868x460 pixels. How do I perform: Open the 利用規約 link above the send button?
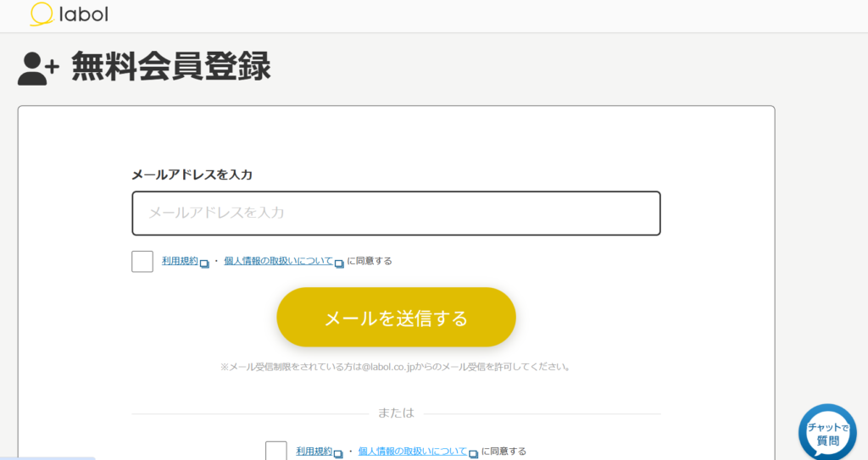pyautogui.click(x=180, y=261)
